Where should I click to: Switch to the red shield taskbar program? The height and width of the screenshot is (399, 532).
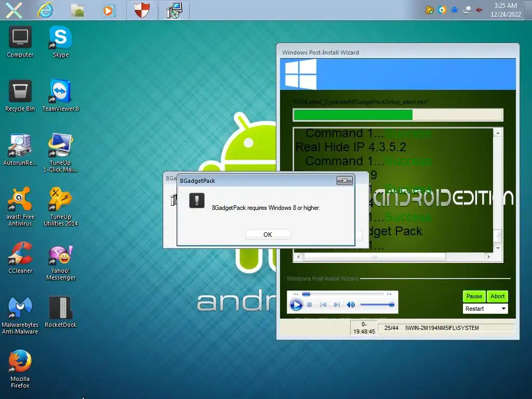click(x=142, y=10)
